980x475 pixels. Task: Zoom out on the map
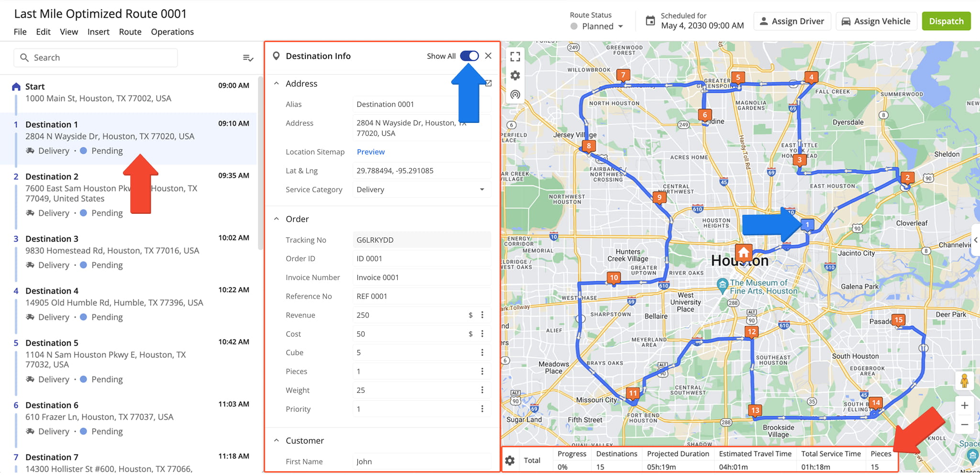[965, 425]
